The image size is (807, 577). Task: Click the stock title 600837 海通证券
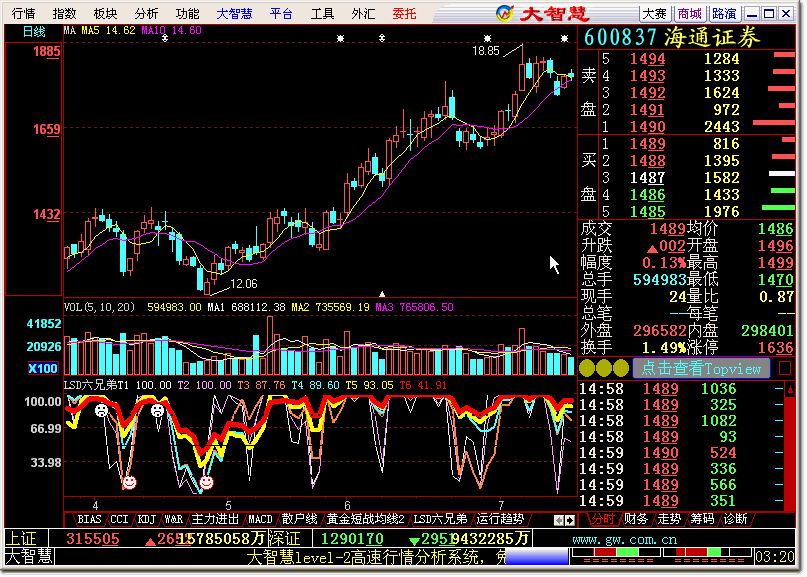[672, 37]
